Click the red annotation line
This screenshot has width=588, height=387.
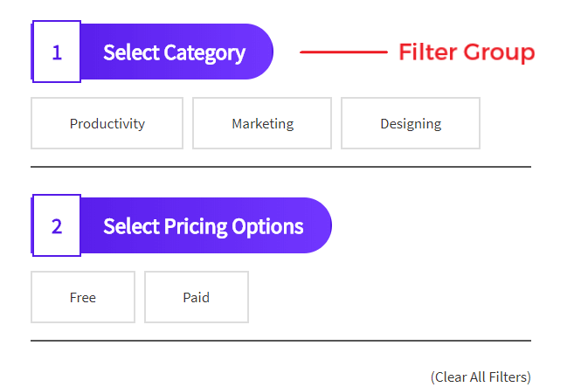pyautogui.click(x=343, y=52)
